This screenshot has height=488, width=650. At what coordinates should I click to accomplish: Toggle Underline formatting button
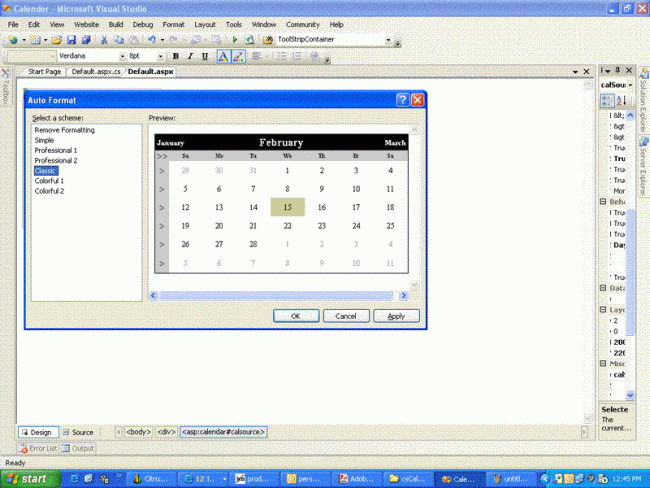[x=205, y=56]
